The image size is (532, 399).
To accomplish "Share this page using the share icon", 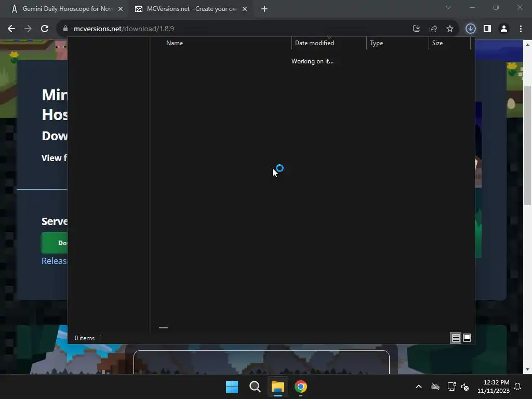I will 433,29.
